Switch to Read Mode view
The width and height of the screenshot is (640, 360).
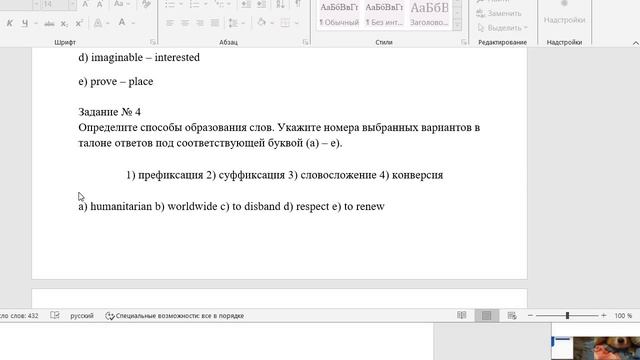[462, 315]
